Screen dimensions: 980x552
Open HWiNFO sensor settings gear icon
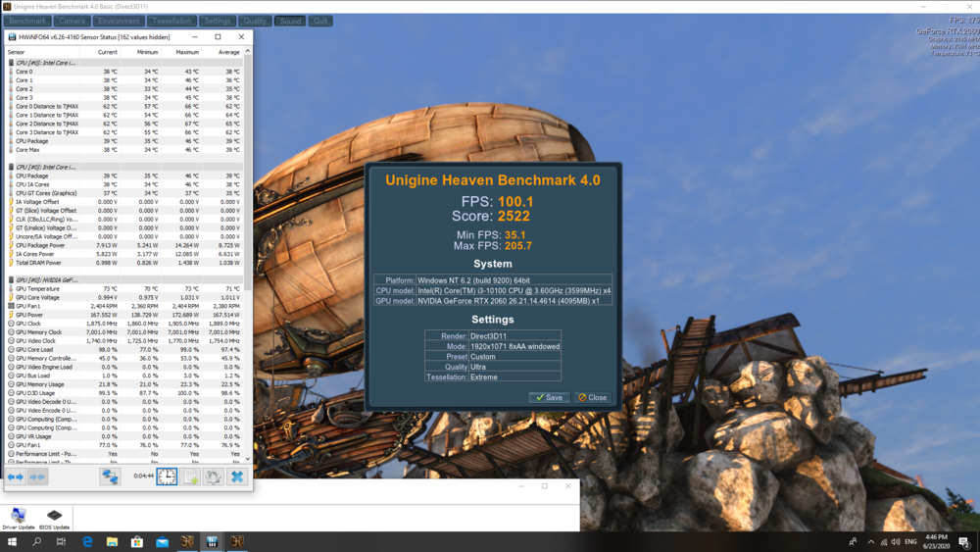213,477
